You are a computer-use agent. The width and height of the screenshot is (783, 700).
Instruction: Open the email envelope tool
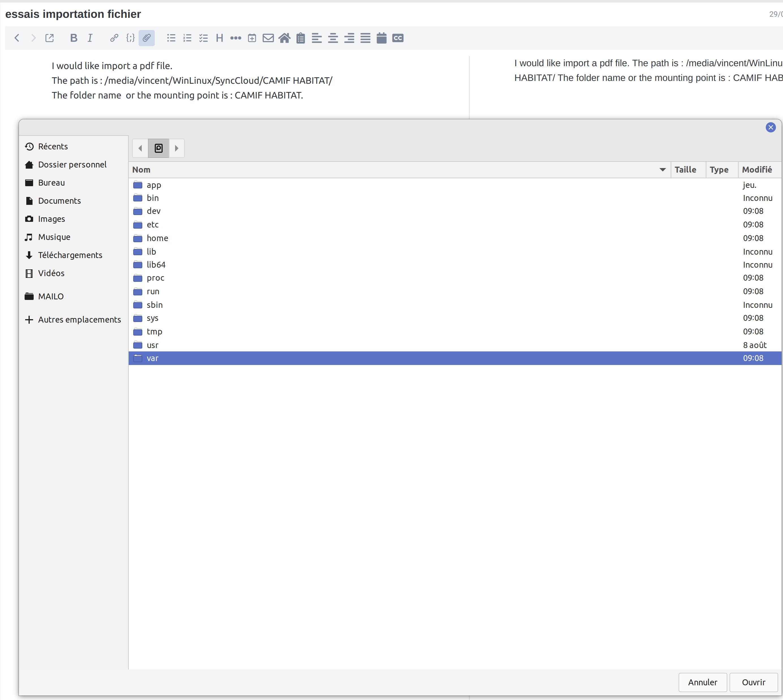tap(268, 38)
